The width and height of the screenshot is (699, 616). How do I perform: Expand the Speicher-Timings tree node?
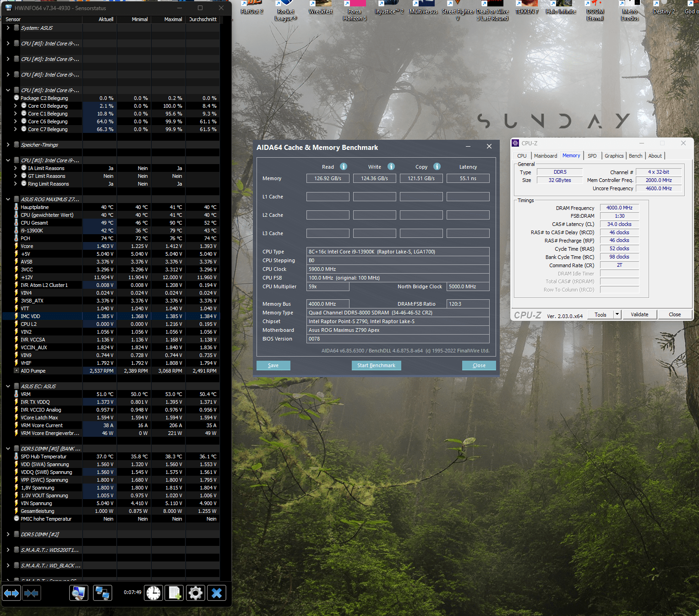8,145
